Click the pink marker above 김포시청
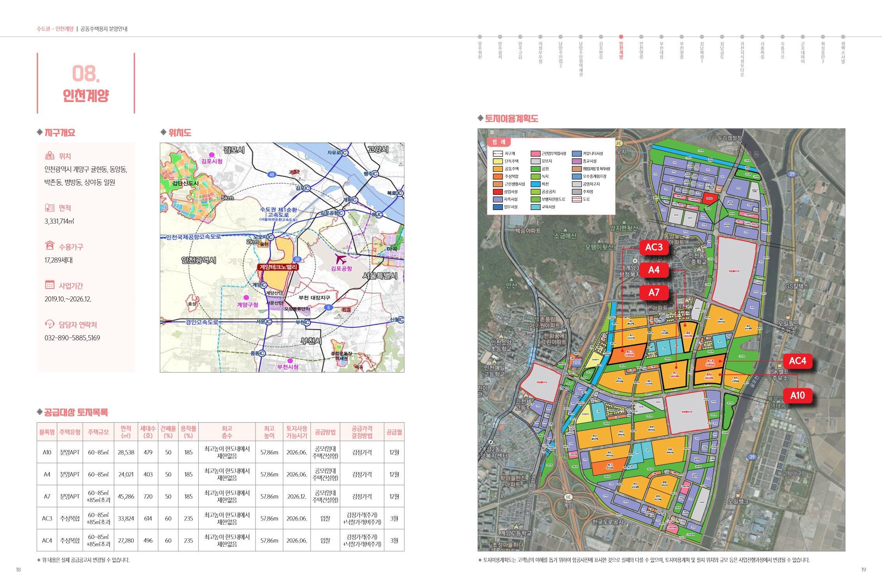This screenshot has width=882, height=588. pyautogui.click(x=212, y=155)
